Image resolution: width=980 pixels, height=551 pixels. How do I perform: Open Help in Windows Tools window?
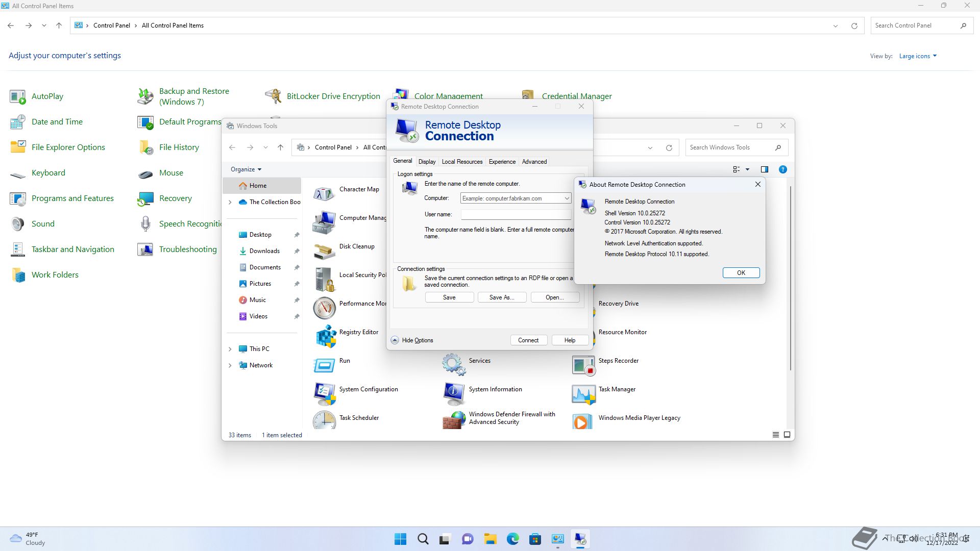(x=782, y=169)
